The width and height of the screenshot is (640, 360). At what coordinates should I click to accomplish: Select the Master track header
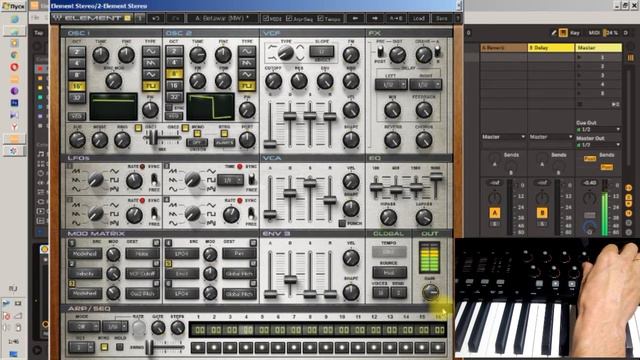598,48
